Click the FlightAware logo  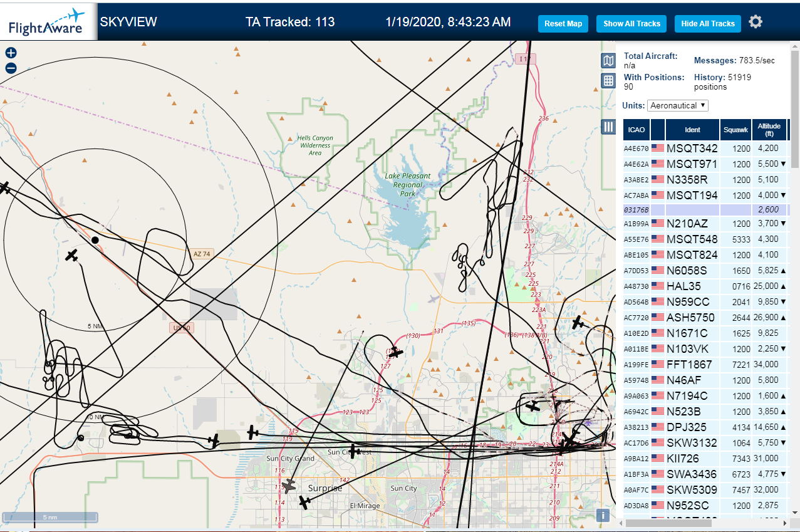[48, 22]
